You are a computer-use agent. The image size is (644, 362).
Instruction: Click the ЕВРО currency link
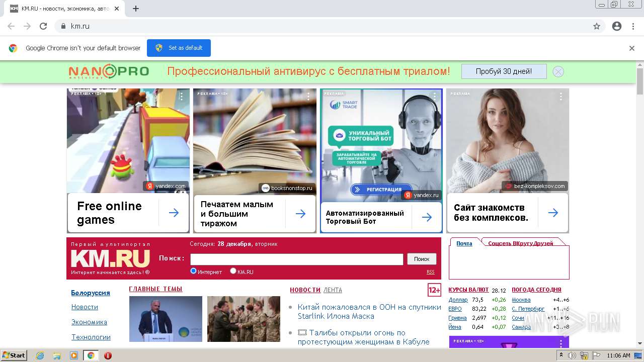pos(455,309)
